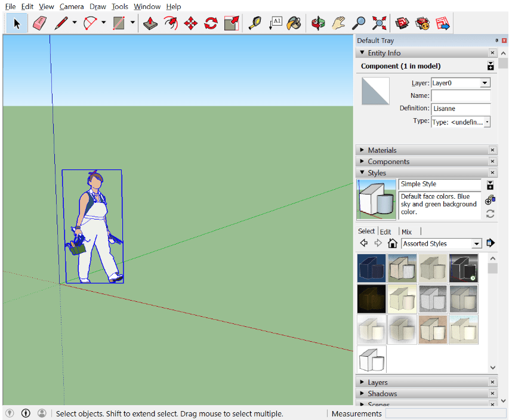Select the Rotate tool
The height and width of the screenshot is (420, 509).
coord(211,23)
